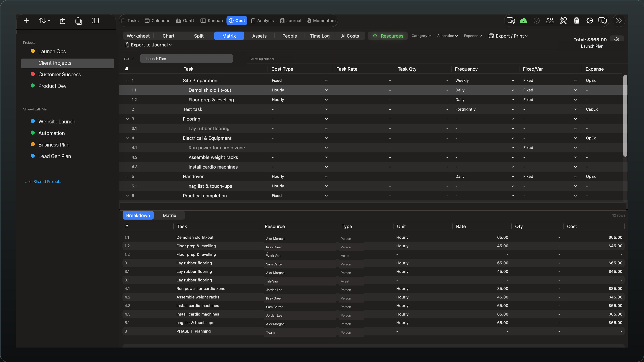The width and height of the screenshot is (644, 362).
Task: Collapse the Site Preparation row
Action: point(127,80)
